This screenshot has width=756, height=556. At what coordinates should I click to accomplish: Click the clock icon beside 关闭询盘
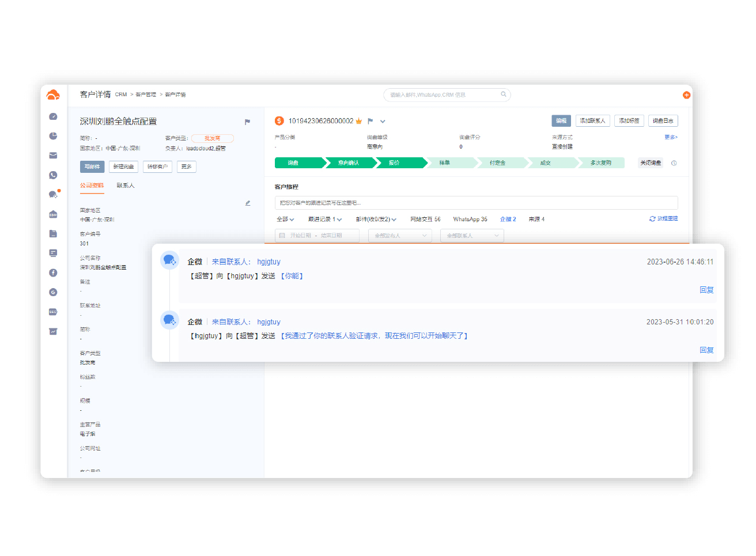point(674,163)
